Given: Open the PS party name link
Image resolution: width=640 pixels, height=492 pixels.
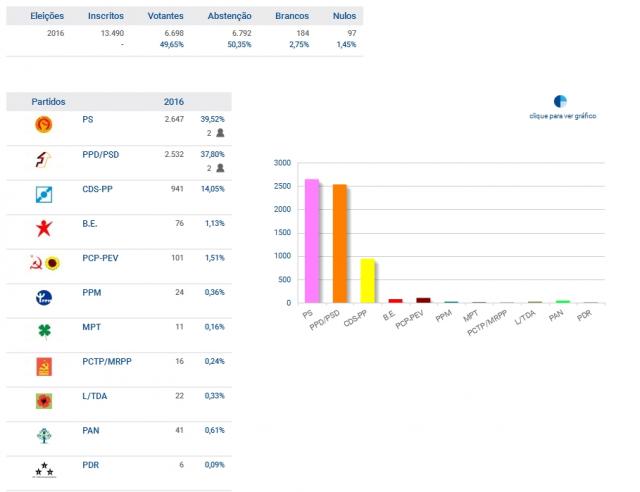Looking at the screenshot, I should point(88,119).
